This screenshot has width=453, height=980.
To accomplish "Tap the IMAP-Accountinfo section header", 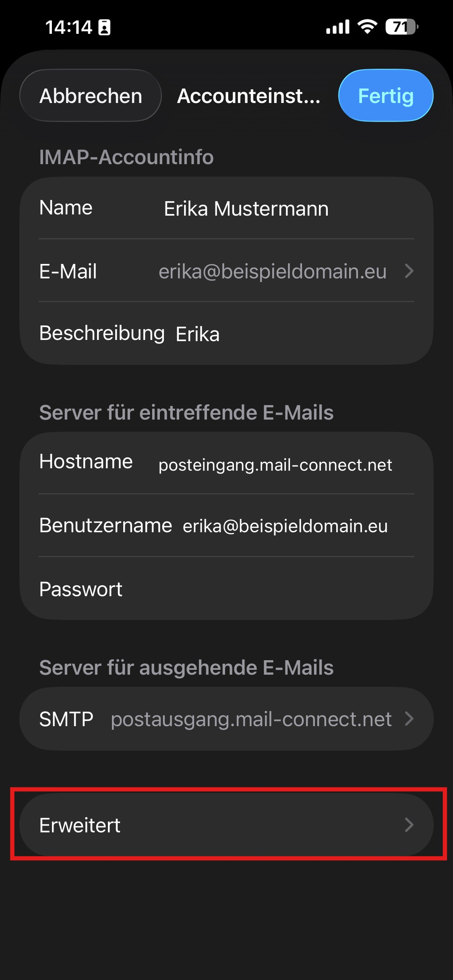I will [126, 157].
